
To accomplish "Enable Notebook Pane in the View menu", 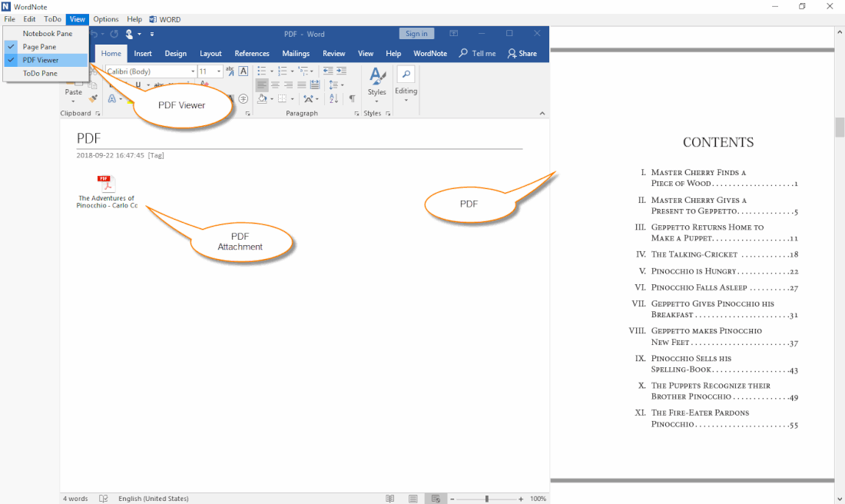I will pyautogui.click(x=46, y=33).
